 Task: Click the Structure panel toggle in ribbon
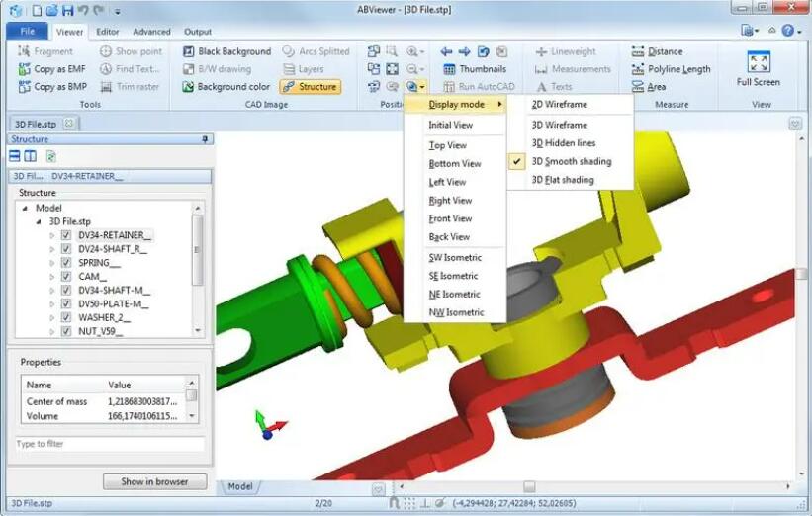310,87
